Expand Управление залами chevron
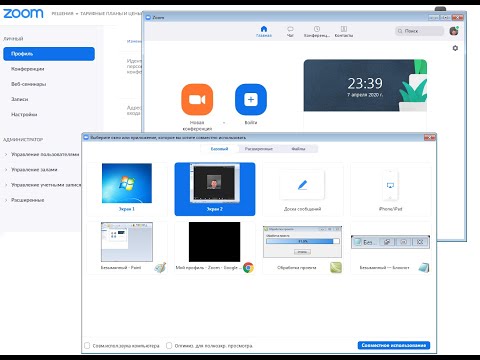The image size is (480, 360). 6,170
